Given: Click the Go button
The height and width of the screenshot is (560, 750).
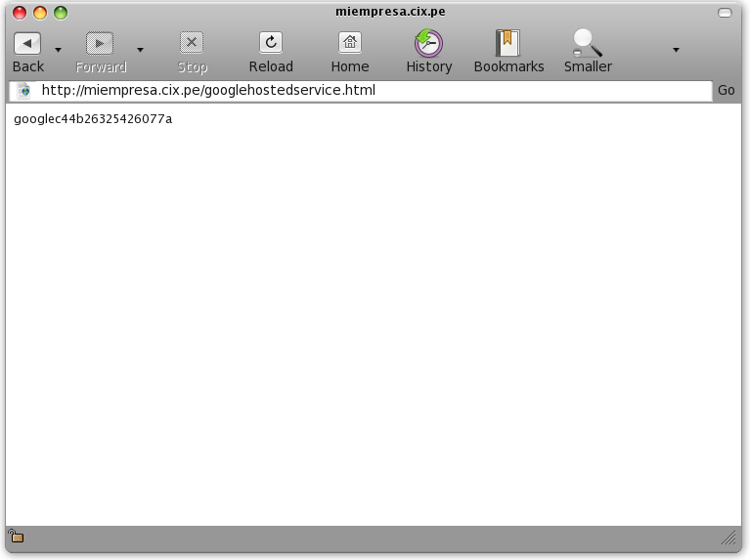Looking at the screenshot, I should click(x=727, y=90).
